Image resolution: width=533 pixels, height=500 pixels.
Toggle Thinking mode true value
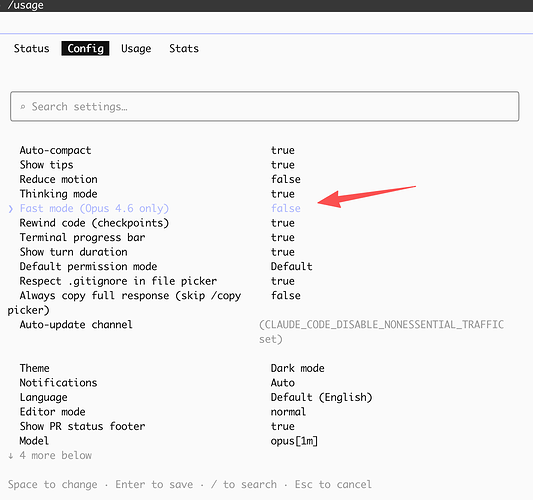282,194
